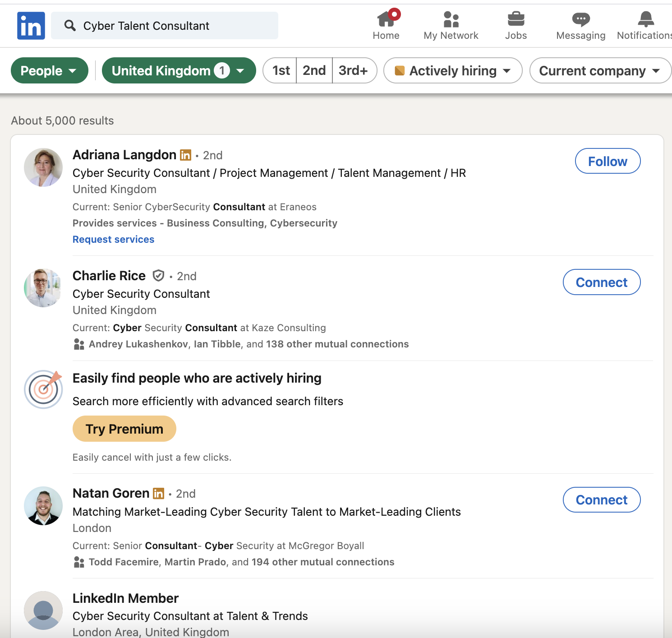Connect with Natan Goren
The width and height of the screenshot is (672, 638).
tap(602, 499)
